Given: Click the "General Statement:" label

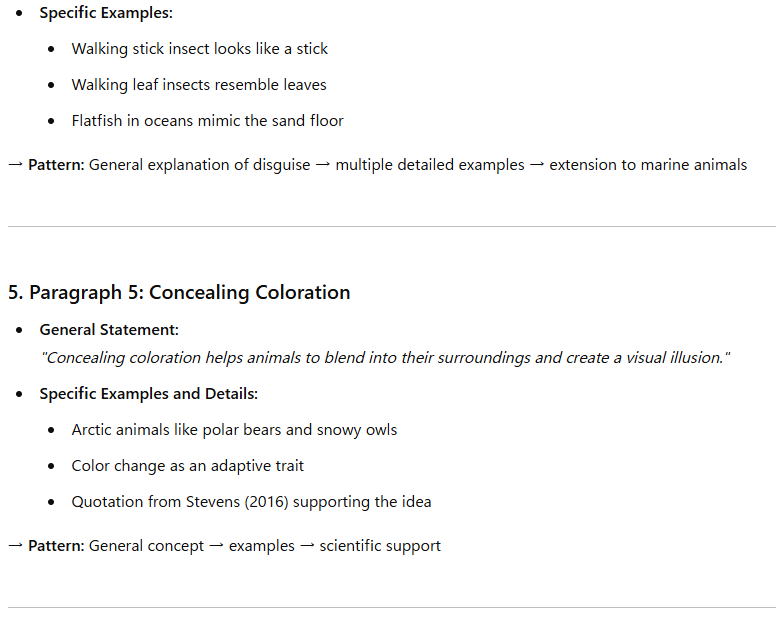Looking at the screenshot, I should coord(109,330).
